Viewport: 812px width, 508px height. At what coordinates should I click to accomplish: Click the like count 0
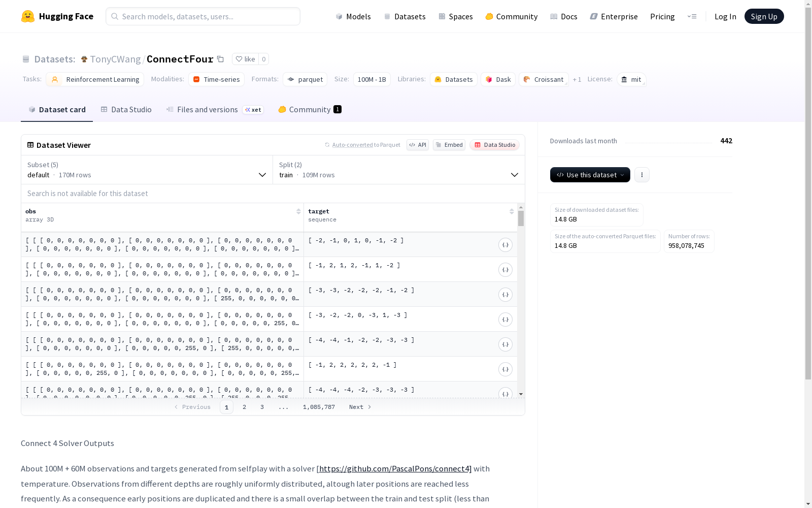[x=263, y=59]
